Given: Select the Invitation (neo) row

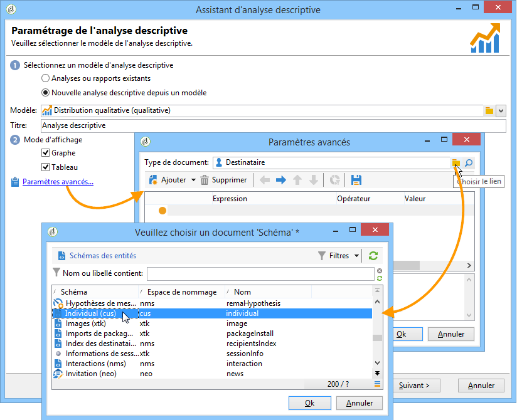Looking at the screenshot, I should click(212, 374).
